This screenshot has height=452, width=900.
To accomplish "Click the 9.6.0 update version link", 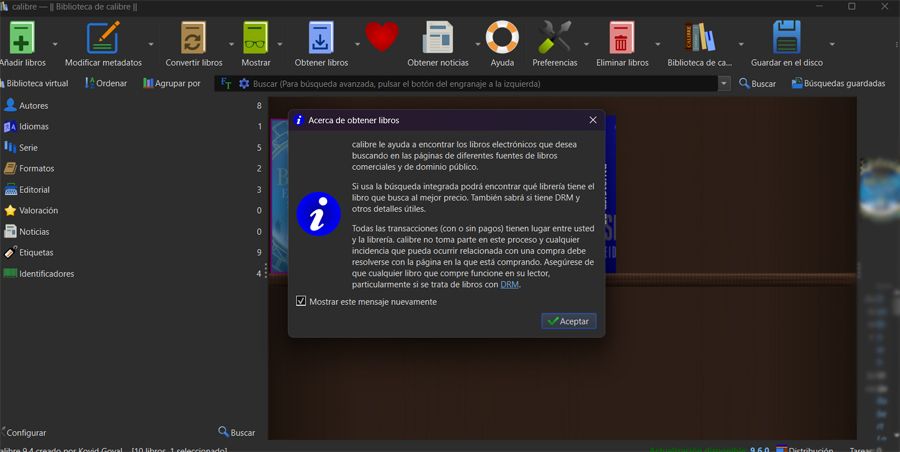I will [x=759, y=449].
